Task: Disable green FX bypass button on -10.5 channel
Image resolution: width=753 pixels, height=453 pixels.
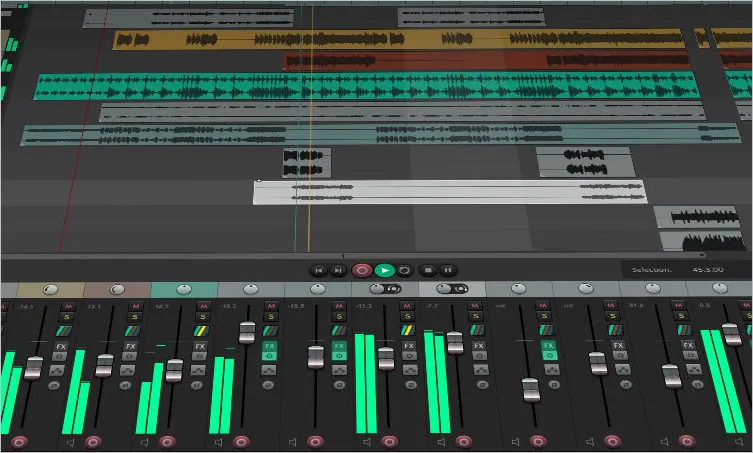Action: tap(339, 356)
